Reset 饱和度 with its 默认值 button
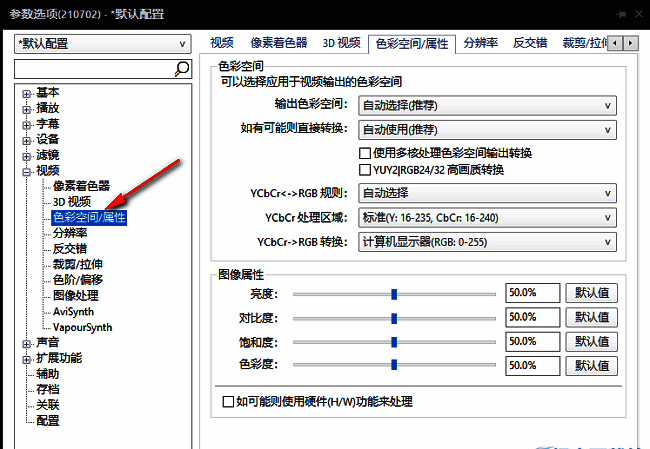Screen dimensions: 650x449 click(591, 342)
